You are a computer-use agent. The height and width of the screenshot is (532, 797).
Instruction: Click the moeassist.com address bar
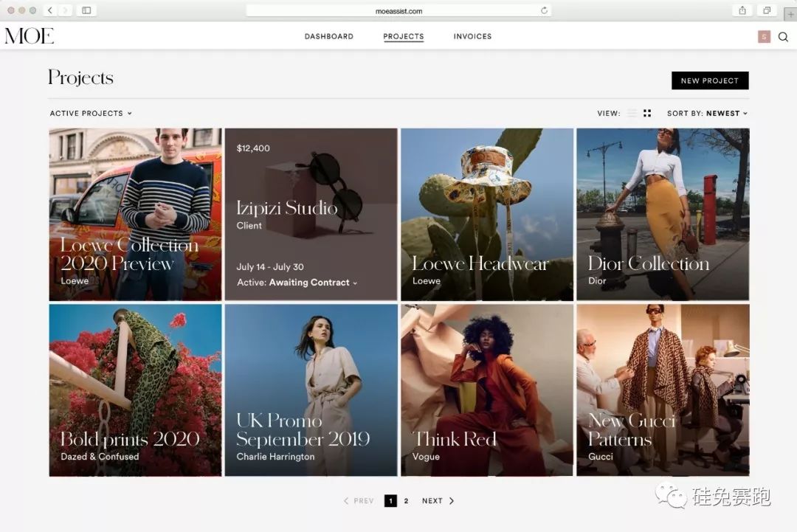point(398,10)
